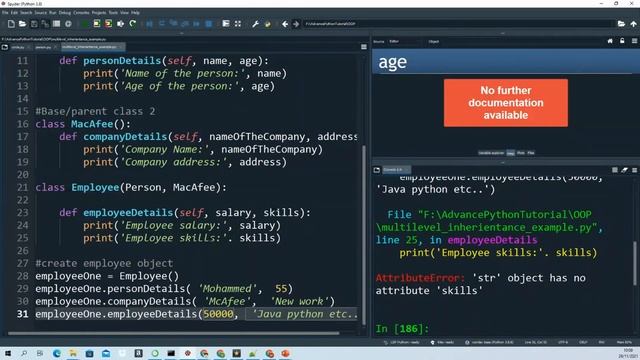Open Windows taskbar search
The height and width of the screenshot is (360, 640).
24,353
